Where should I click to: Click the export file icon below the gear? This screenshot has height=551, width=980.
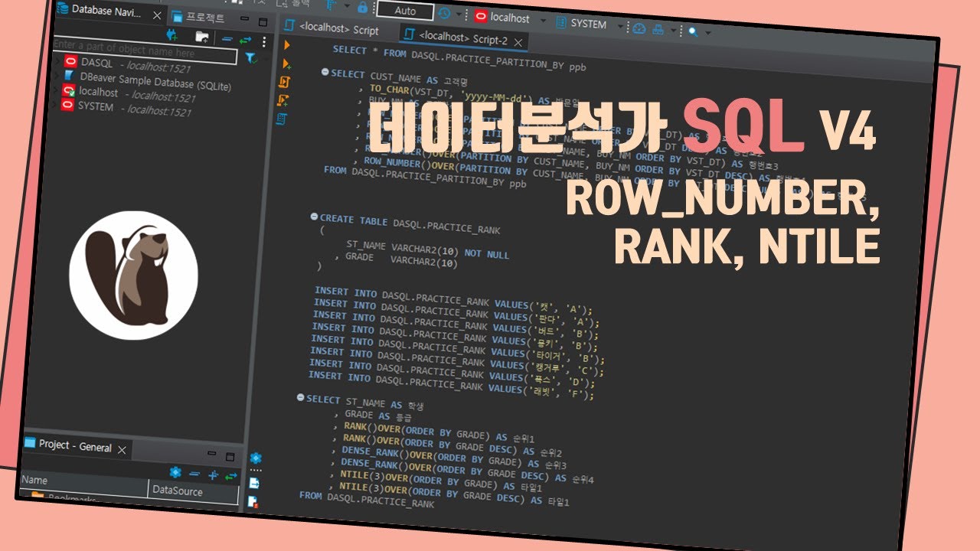coord(254,484)
